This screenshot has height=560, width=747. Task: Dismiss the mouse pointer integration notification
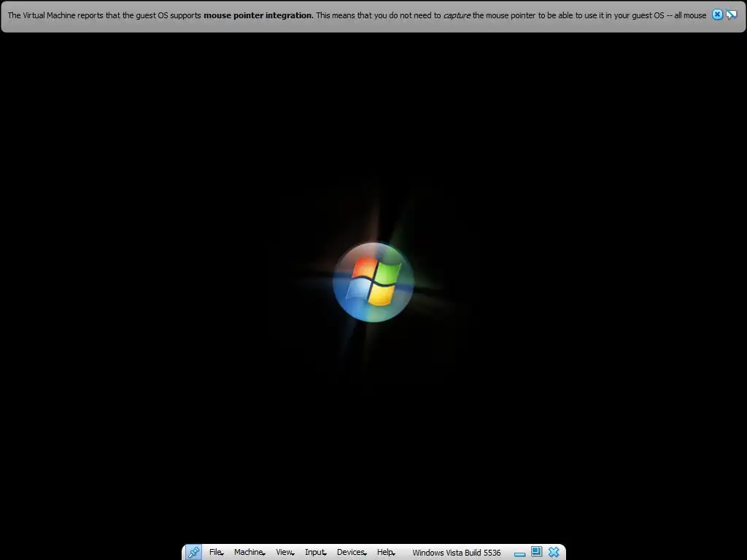(717, 15)
